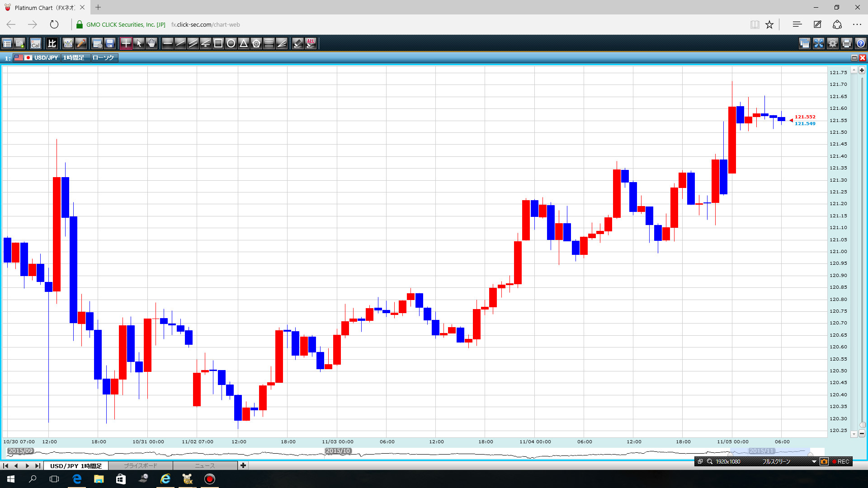Add a new tab with plus button
The height and width of the screenshot is (488, 868).
point(243,465)
